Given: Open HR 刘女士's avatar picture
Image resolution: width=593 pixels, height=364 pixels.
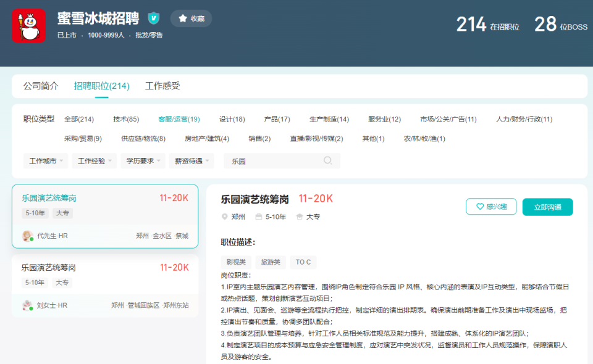Looking at the screenshot, I should click(x=26, y=305).
